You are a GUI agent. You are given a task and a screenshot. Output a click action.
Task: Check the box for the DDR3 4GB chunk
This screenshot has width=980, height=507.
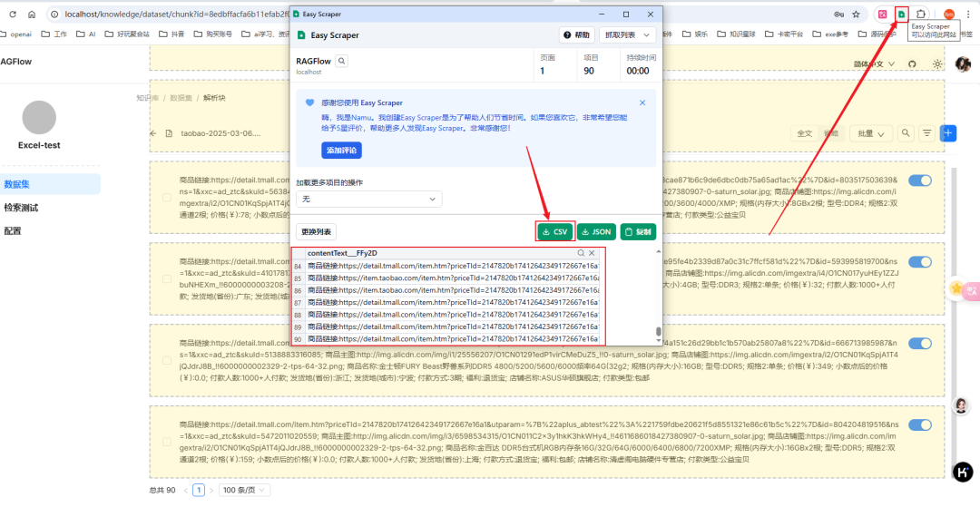(x=167, y=278)
